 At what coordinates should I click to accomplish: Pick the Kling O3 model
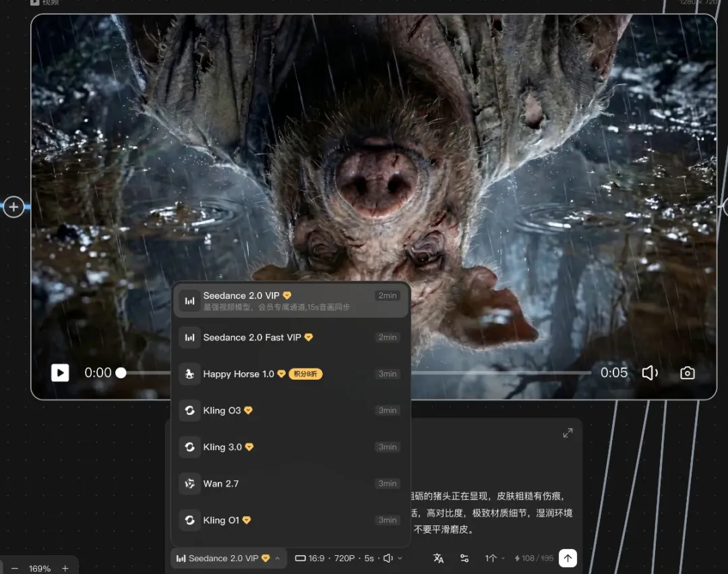coord(290,410)
